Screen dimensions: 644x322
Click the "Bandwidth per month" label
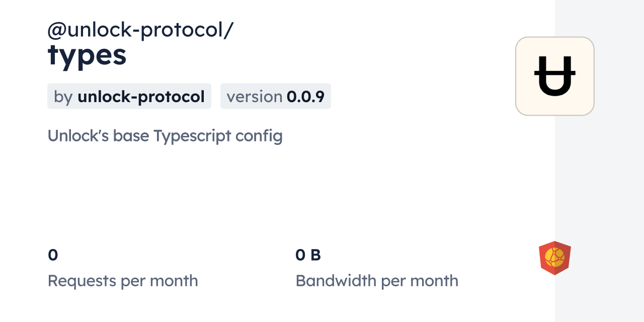(x=377, y=281)
